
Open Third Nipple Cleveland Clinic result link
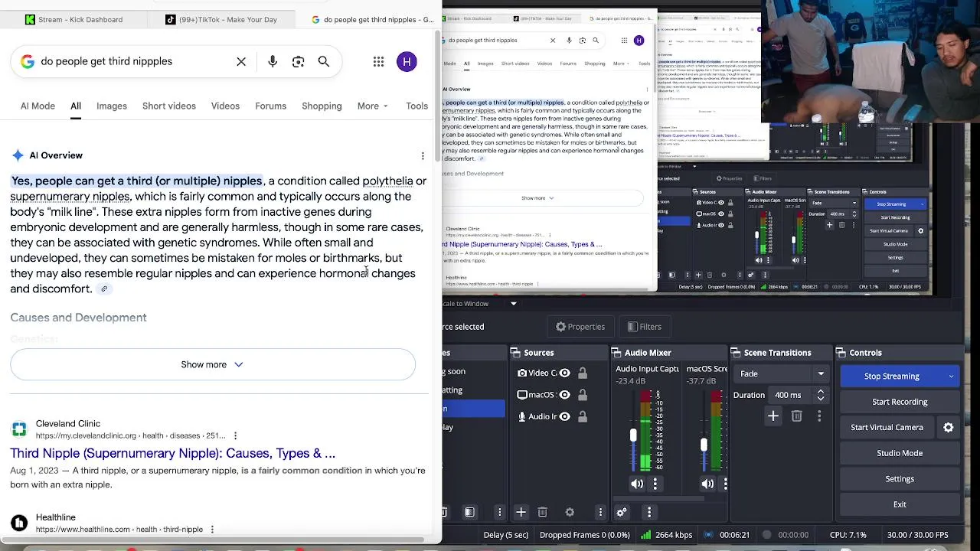click(x=173, y=453)
